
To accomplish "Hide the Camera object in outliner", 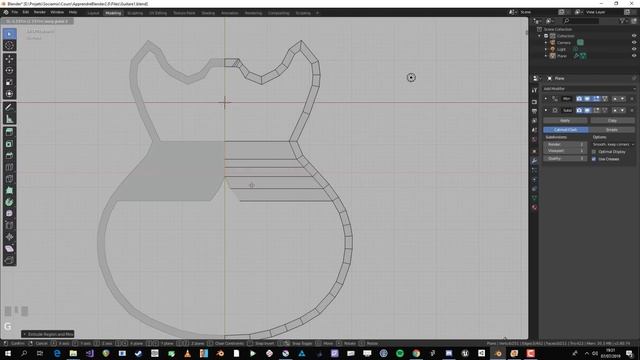I will click(x=634, y=42).
